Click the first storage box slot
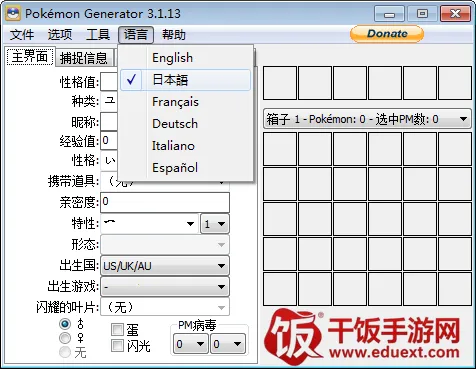This screenshot has height=369, width=476. 280,149
